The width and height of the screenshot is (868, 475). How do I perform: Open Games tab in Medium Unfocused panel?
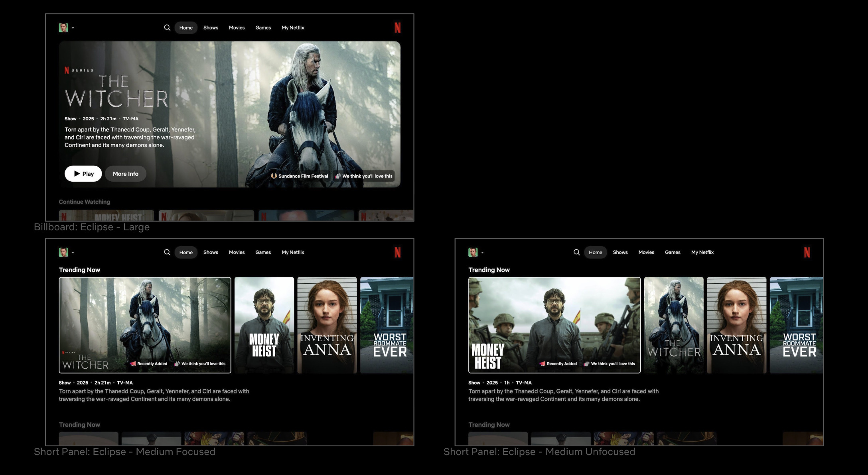tap(673, 252)
